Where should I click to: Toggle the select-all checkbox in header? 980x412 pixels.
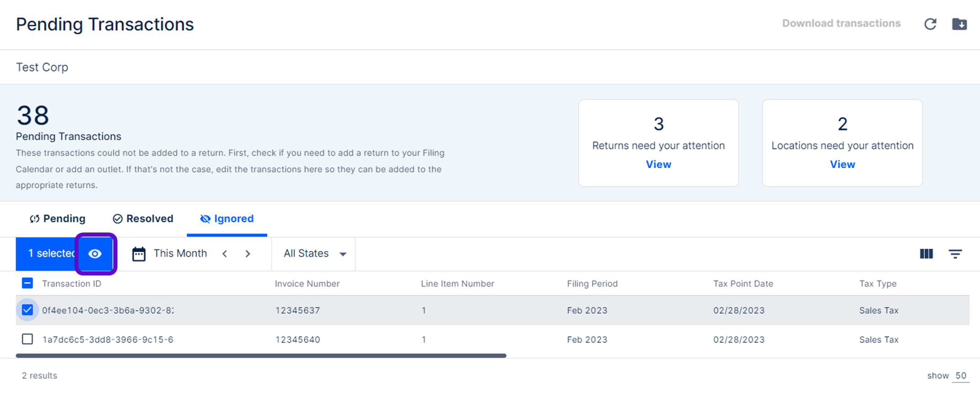(27, 284)
